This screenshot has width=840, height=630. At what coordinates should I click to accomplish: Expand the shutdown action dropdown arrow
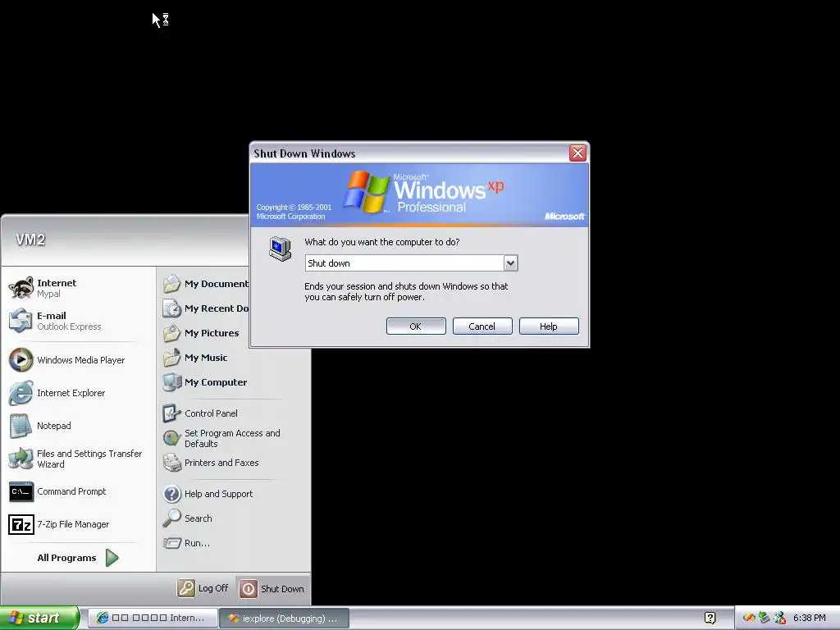pyautogui.click(x=510, y=263)
